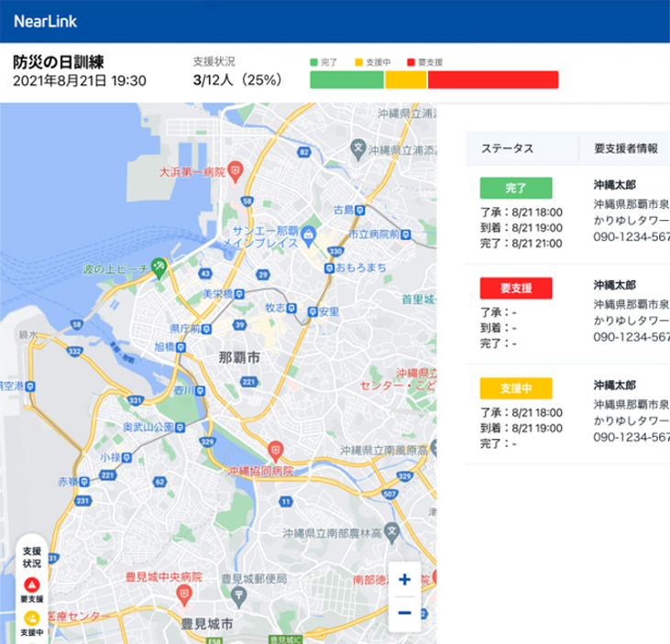The image size is (670, 644).
Task: Click the 赤嶺 station icon
Action: [84, 482]
